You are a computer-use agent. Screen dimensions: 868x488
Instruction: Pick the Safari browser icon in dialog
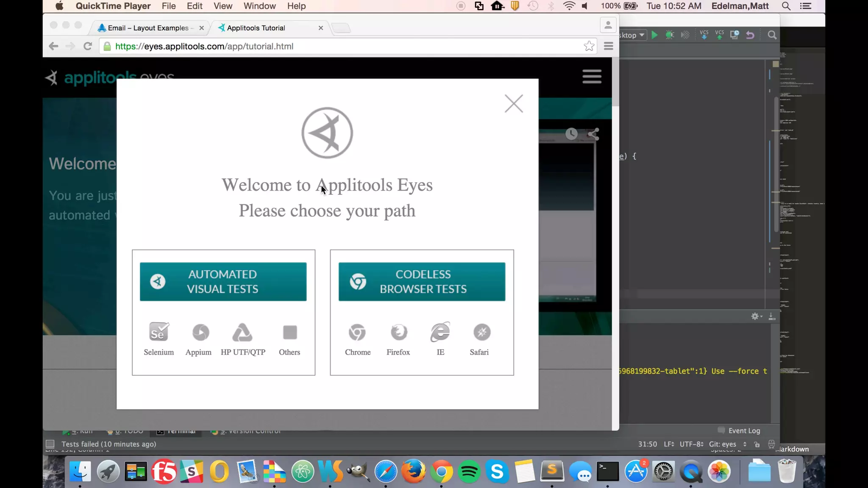coord(482,333)
